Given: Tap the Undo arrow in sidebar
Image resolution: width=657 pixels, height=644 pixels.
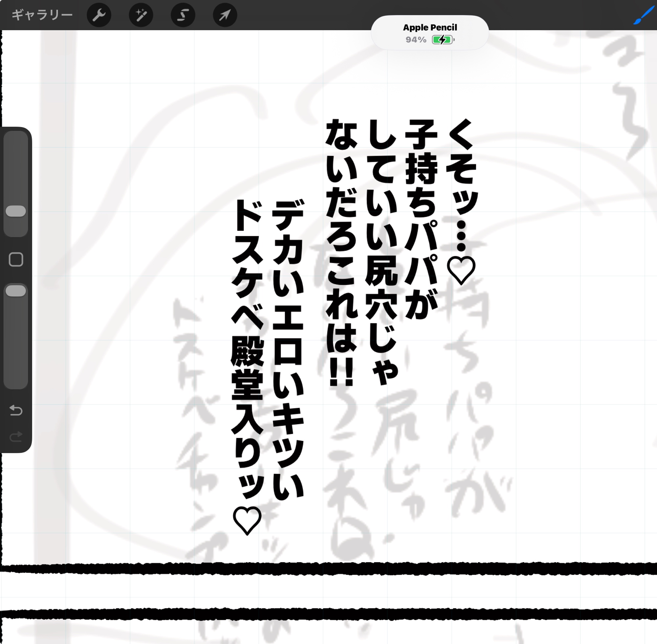Looking at the screenshot, I should point(16,410).
